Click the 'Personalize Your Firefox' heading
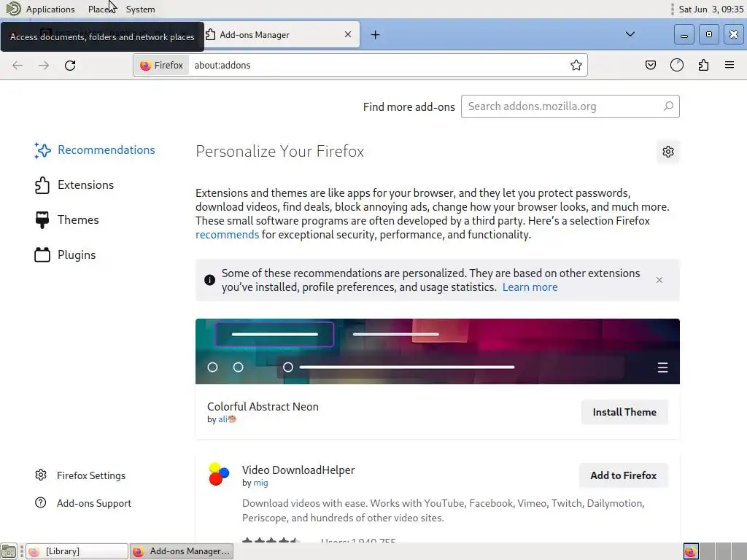Image resolution: width=747 pixels, height=560 pixels. [x=279, y=152]
